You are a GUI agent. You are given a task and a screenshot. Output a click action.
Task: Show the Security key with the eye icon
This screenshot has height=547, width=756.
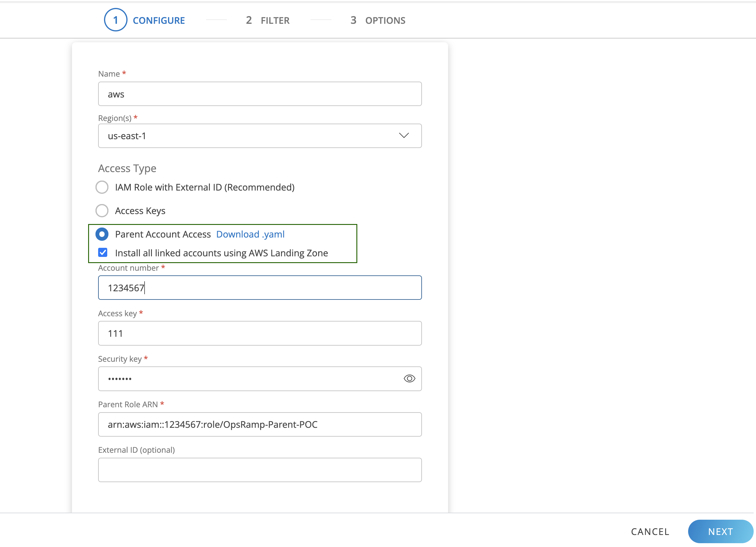pyautogui.click(x=409, y=378)
